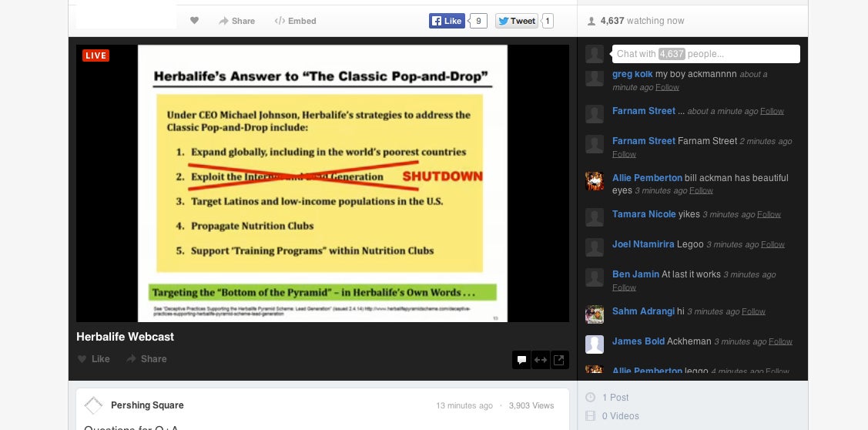Open the player in a pop-out window
This screenshot has height=430, width=868.
[x=559, y=360]
